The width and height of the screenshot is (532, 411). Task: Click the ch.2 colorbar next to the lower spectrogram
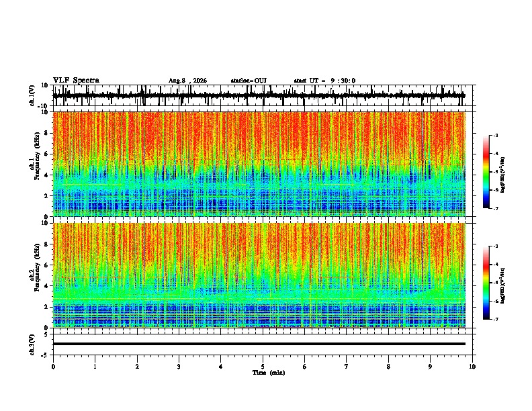[486, 283]
